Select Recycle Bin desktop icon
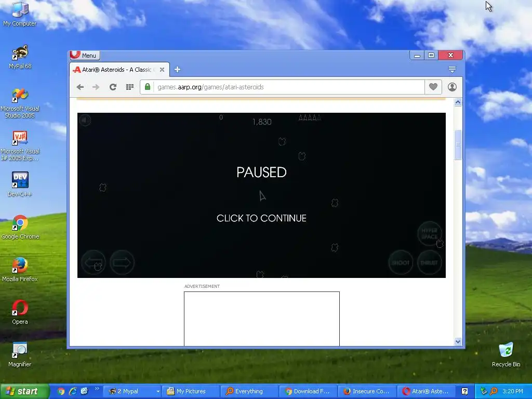This screenshot has width=532, height=399. [x=506, y=355]
